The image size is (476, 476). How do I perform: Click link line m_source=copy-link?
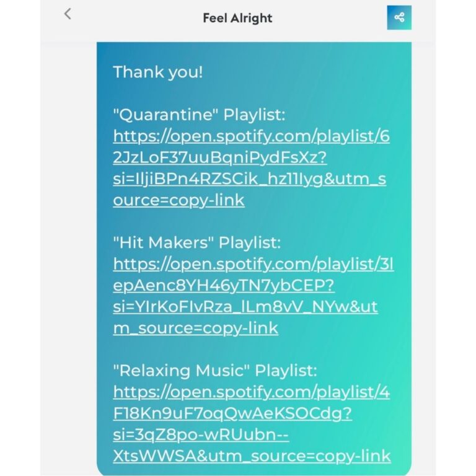[195, 328]
